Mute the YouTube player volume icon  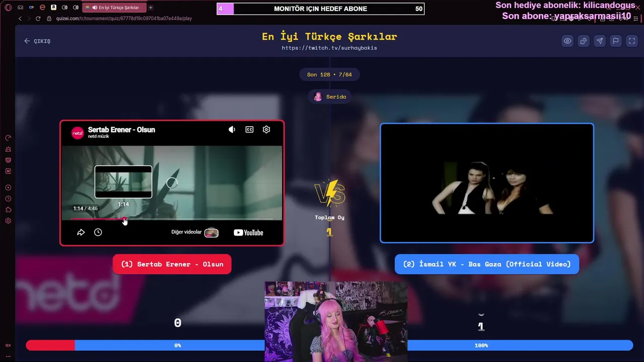coord(232,130)
